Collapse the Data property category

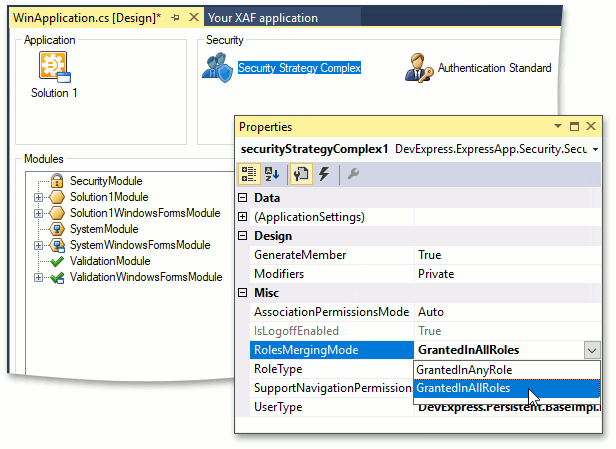pyautogui.click(x=243, y=197)
